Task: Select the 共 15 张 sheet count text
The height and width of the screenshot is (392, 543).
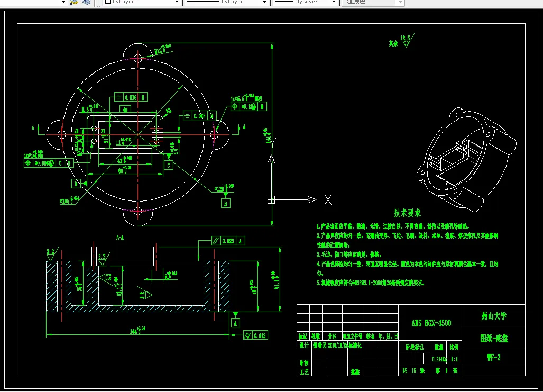Action: [413, 370]
